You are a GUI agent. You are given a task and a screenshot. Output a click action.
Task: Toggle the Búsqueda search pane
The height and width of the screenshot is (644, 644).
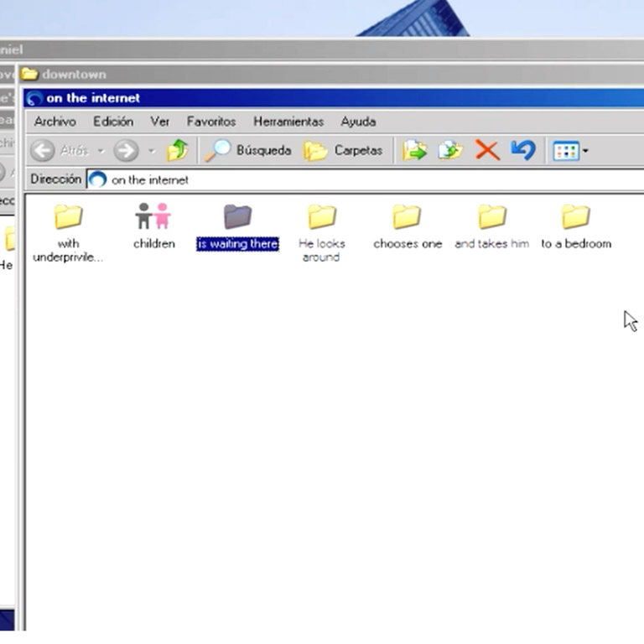coord(249,151)
